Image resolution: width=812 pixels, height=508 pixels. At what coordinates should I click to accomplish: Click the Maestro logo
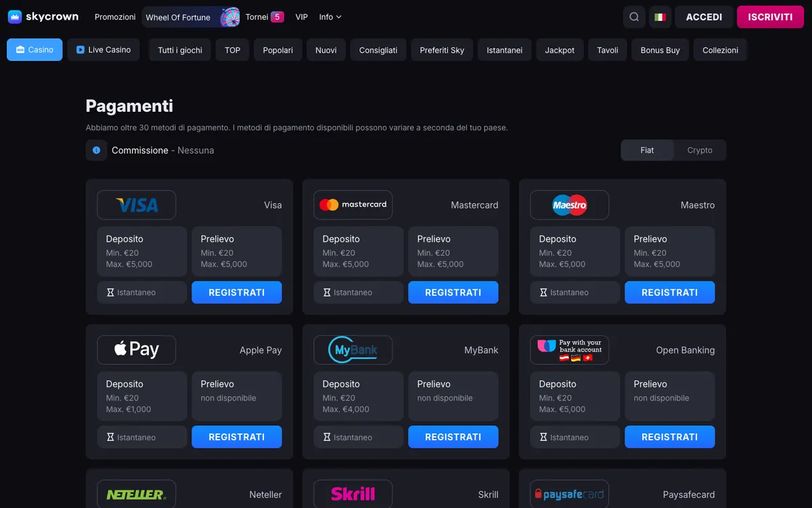click(570, 205)
